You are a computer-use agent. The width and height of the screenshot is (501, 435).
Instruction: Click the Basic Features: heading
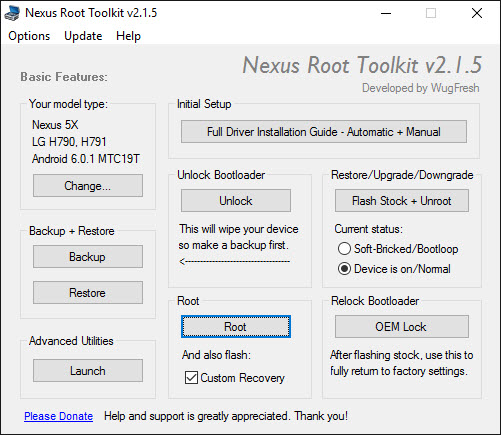coord(64,77)
